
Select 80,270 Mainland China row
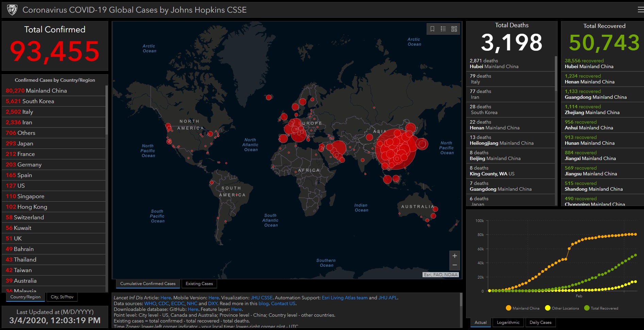[54, 91]
